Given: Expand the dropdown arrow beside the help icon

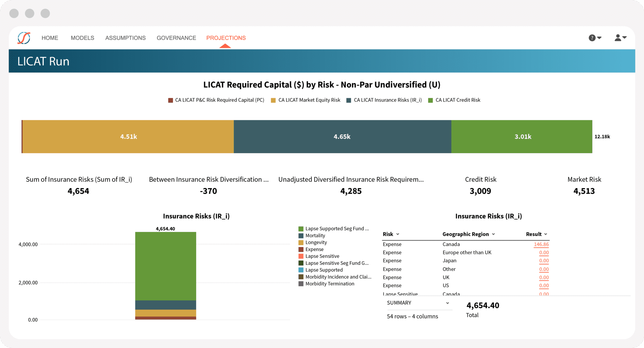Looking at the screenshot, I should tap(599, 38).
